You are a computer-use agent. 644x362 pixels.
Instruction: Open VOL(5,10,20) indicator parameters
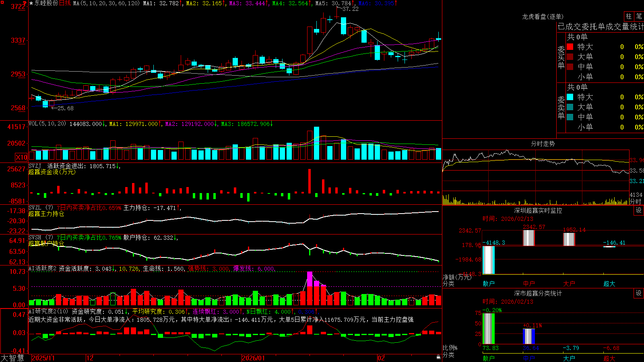tap(47, 123)
